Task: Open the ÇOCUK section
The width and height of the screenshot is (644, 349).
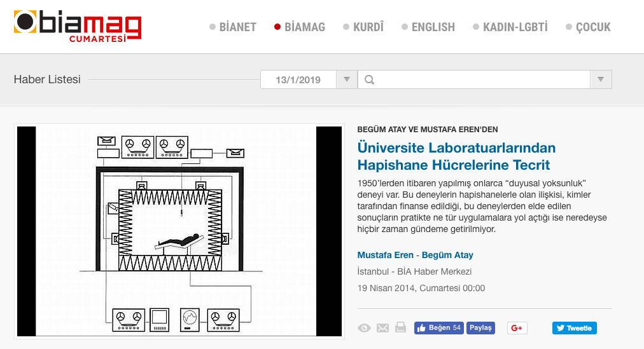Action: 588,27
